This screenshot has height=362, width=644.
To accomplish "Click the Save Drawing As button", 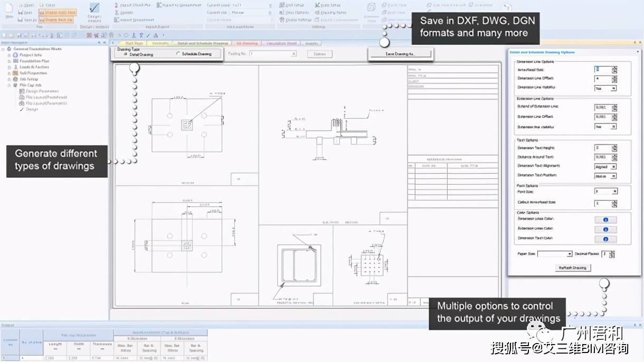I will point(400,54).
